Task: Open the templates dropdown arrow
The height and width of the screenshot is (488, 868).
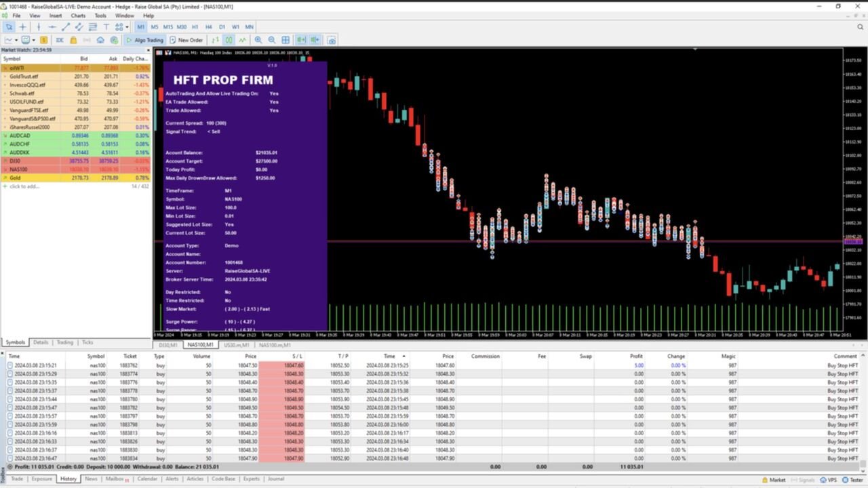Action: [34, 40]
